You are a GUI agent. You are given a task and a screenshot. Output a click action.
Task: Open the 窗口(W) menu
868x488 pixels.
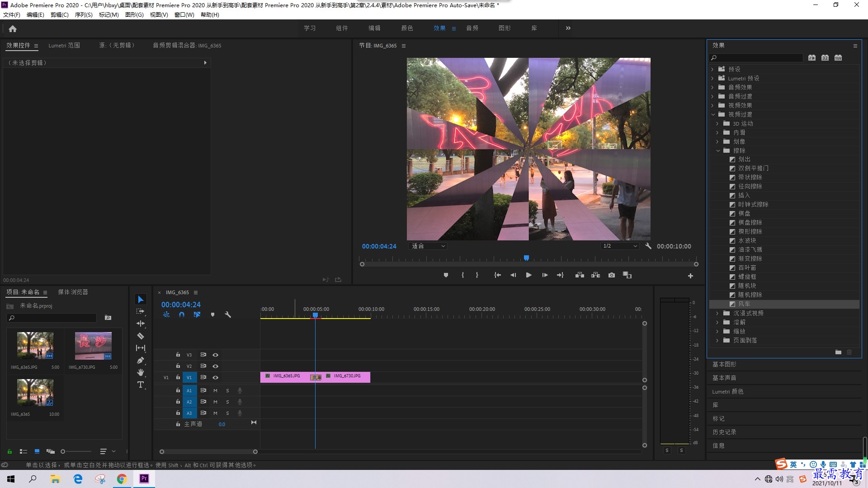184,14
